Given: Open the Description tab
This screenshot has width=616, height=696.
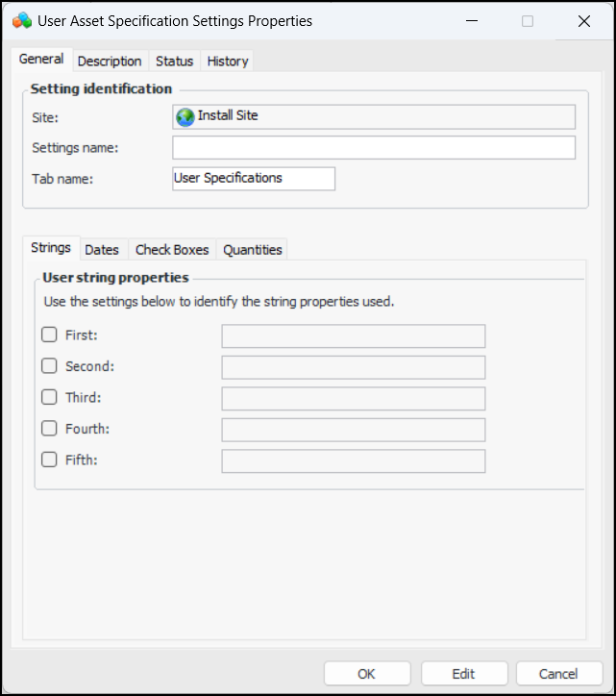Looking at the screenshot, I should point(110,61).
